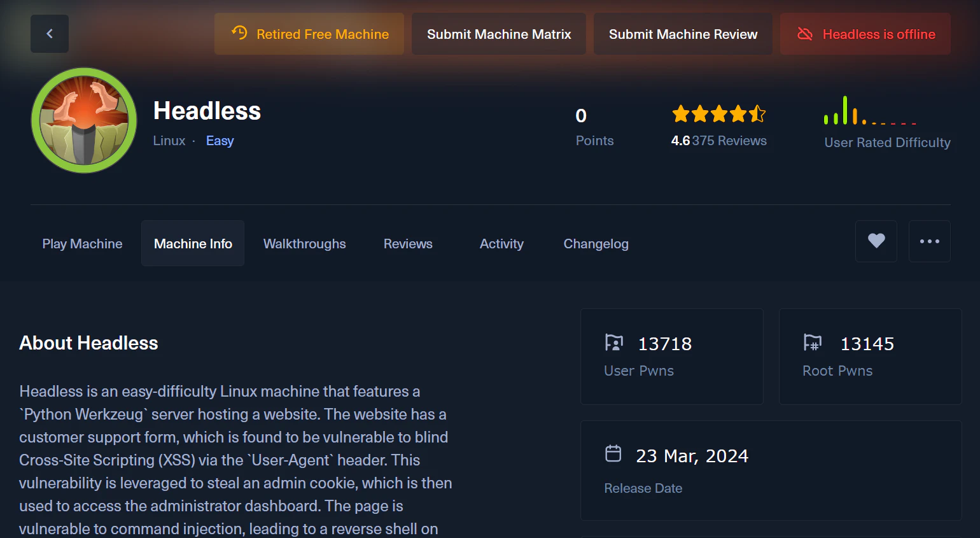Click the 13718 user pwns value
The width and height of the screenshot is (980, 538).
point(665,344)
